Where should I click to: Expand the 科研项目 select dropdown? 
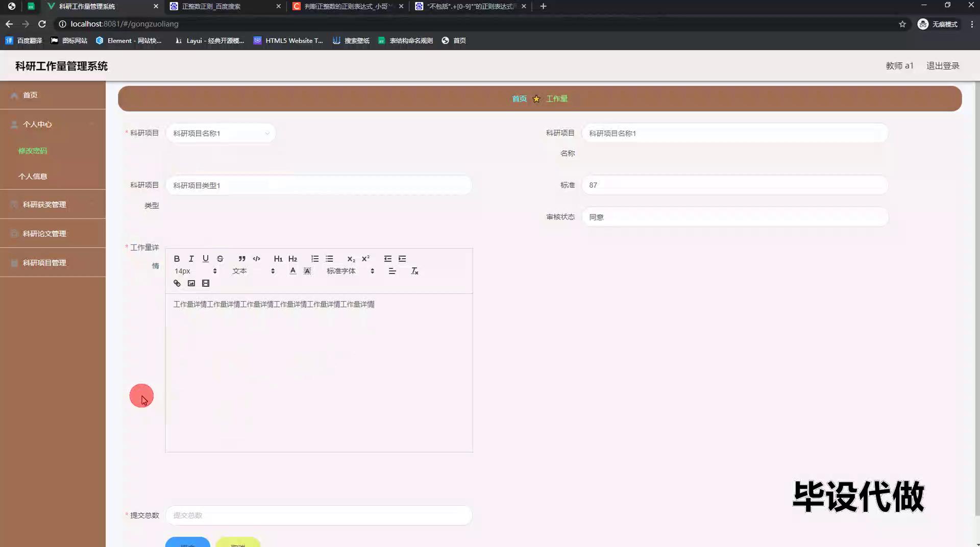pyautogui.click(x=220, y=133)
